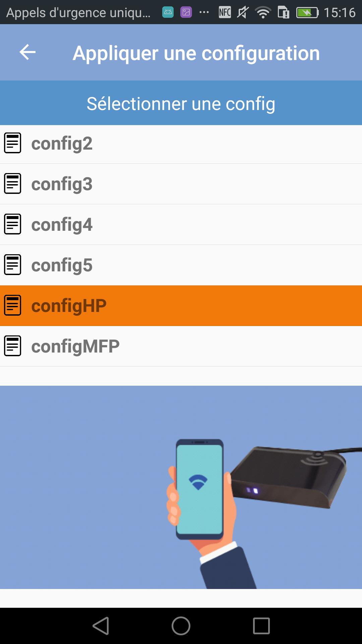Select config4 configuration
Image resolution: width=362 pixels, height=644 pixels.
pyautogui.click(x=181, y=225)
